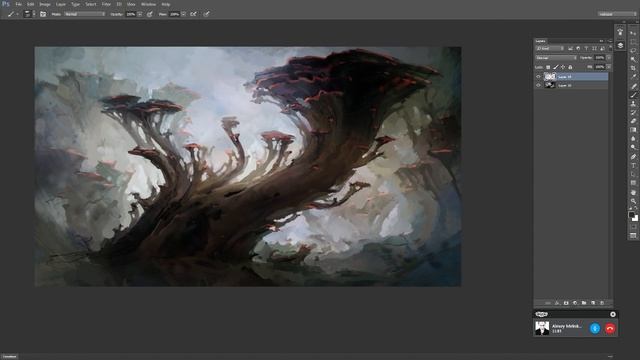Select the Crop tool
Viewport: 640px width, 360px height.
click(633, 68)
